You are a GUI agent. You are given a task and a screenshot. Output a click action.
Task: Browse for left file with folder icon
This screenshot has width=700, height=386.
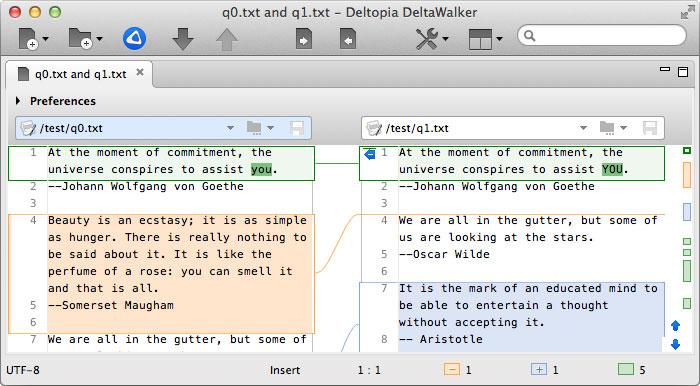254,128
